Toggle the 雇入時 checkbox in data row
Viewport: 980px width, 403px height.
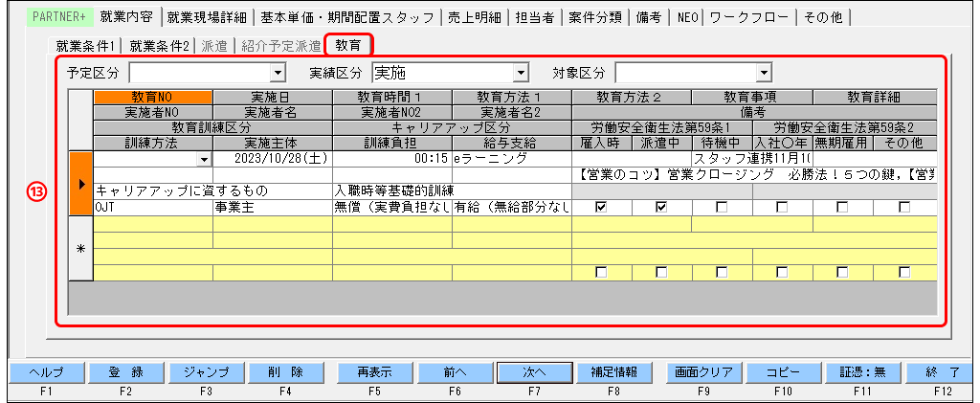(601, 208)
